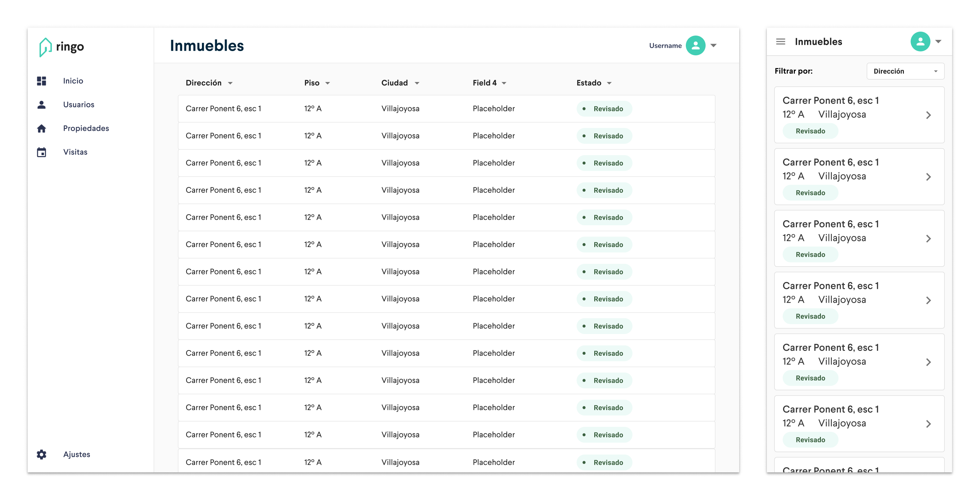Click the ringo logo icon

[45, 47]
